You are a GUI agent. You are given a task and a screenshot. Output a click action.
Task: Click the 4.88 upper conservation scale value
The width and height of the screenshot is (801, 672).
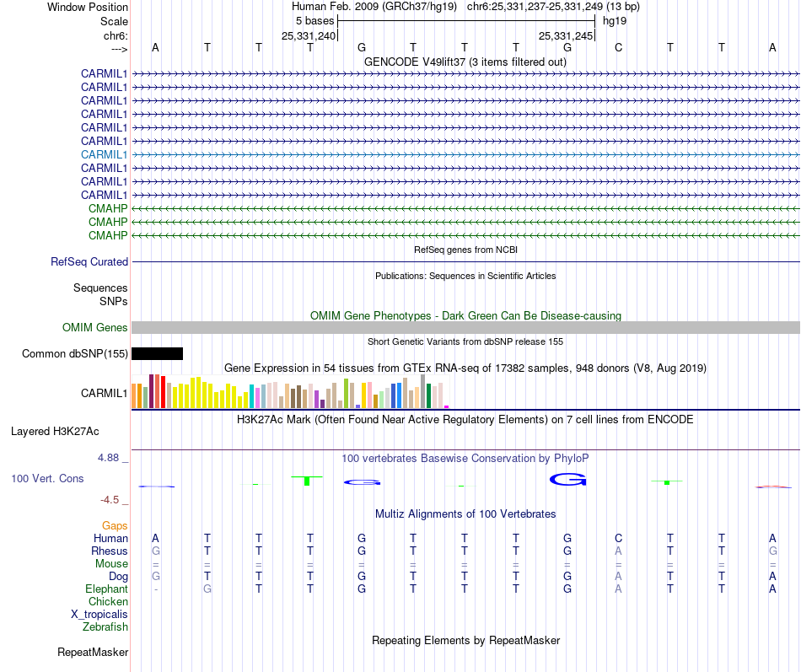(108, 458)
